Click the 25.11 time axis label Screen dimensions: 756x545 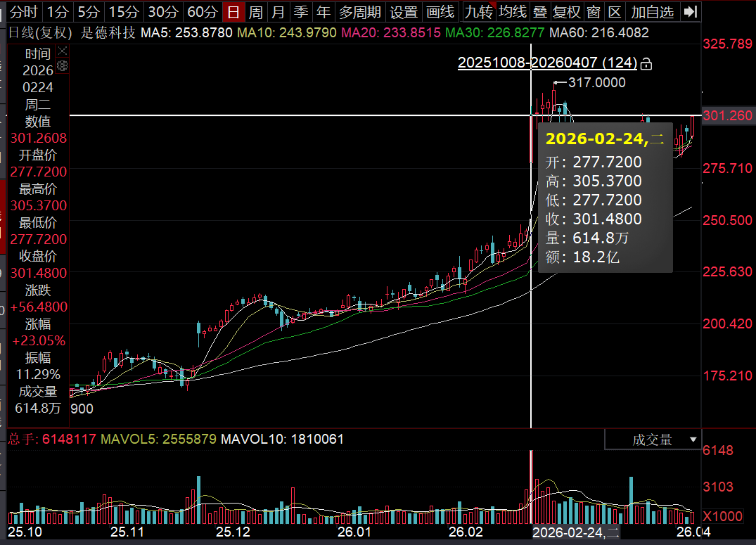[x=127, y=532]
